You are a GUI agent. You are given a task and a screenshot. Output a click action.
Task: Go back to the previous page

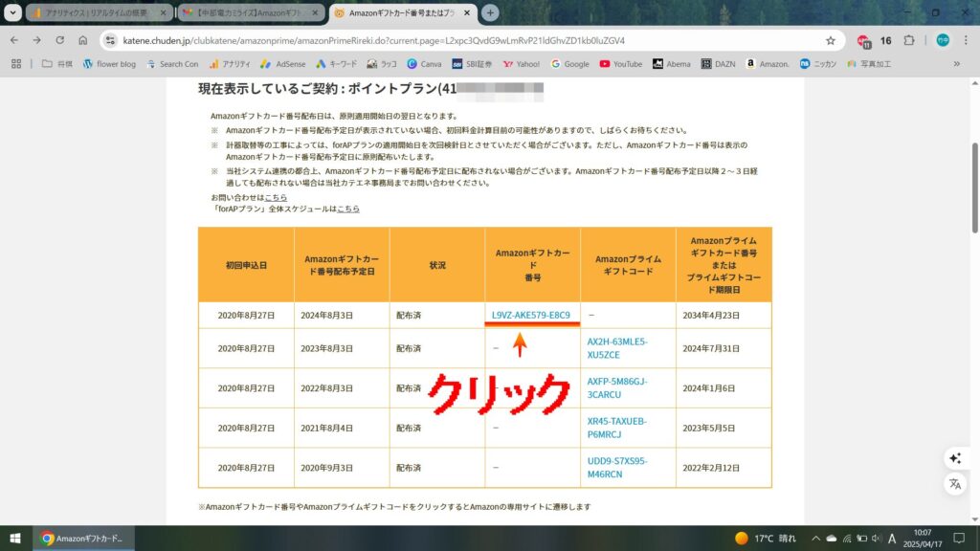click(x=14, y=40)
